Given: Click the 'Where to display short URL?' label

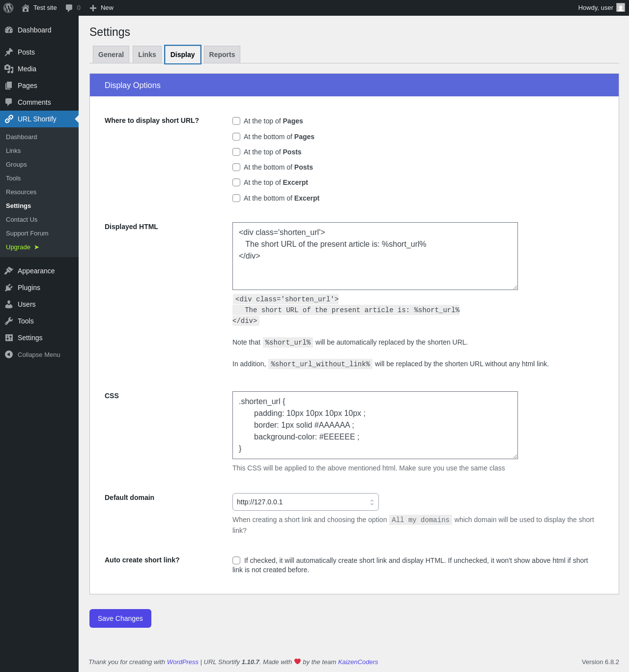Looking at the screenshot, I should [152, 120].
